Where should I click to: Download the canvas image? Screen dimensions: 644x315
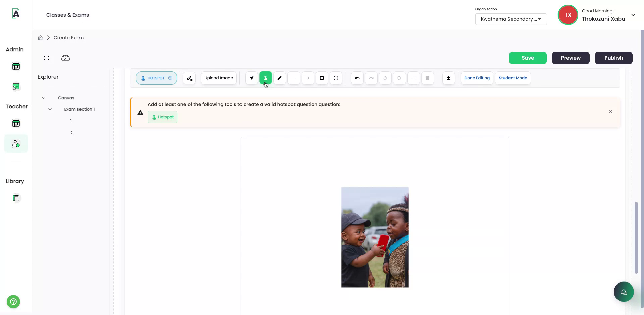point(448,78)
